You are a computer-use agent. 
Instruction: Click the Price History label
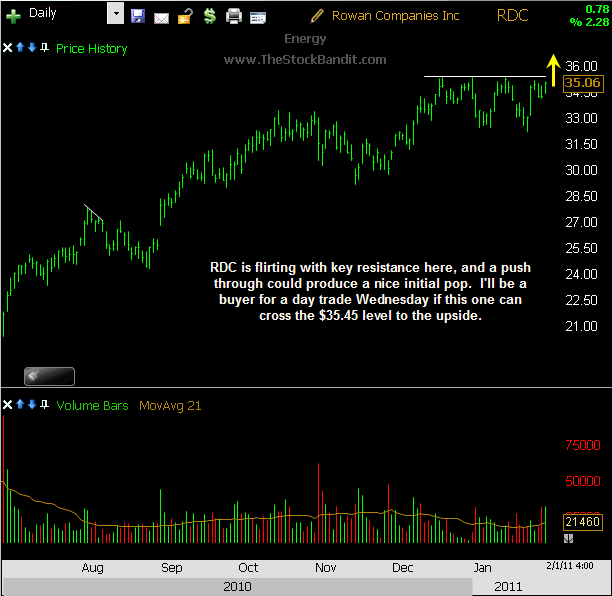click(x=92, y=48)
